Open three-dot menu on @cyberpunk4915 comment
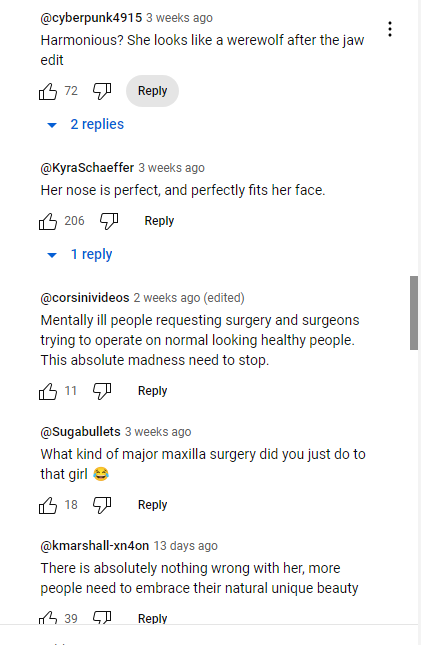This screenshot has width=421, height=645. click(390, 29)
